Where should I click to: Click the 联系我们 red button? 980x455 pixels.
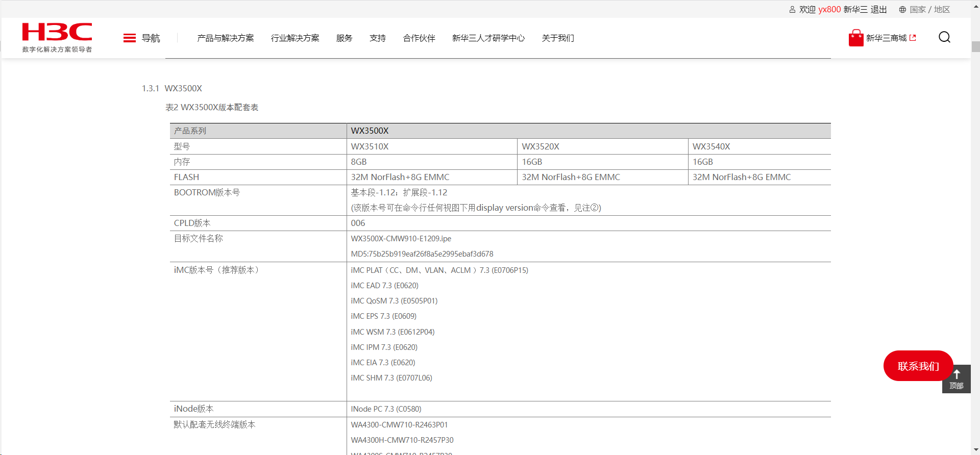(x=918, y=366)
